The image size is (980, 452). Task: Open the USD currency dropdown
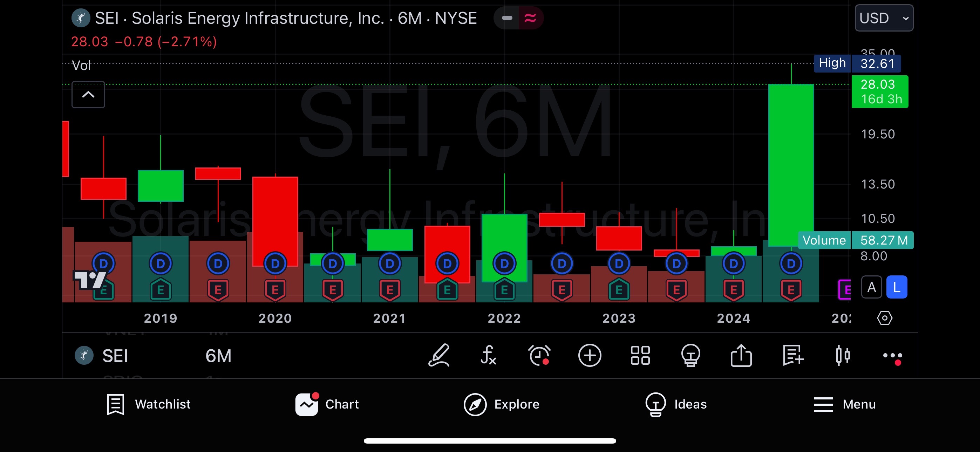tap(883, 18)
